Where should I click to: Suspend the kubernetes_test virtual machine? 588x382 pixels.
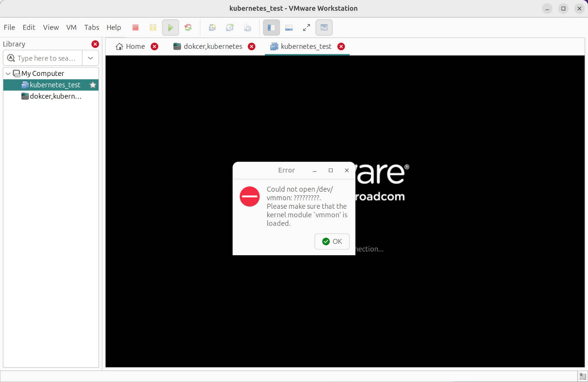pyautogui.click(x=153, y=27)
